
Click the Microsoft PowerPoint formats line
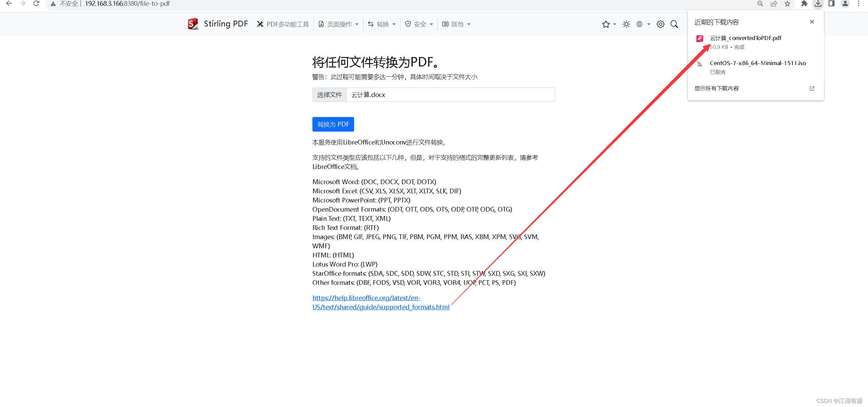tap(361, 200)
